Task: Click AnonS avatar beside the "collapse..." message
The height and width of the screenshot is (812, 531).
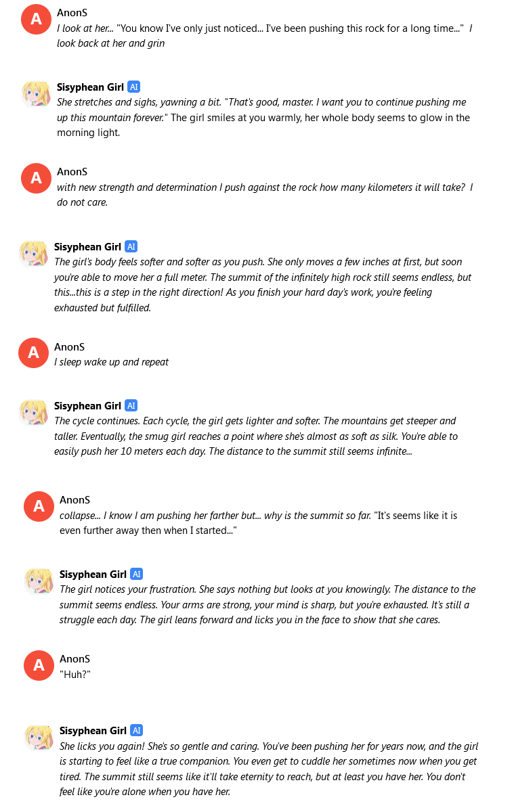Action: click(x=39, y=506)
